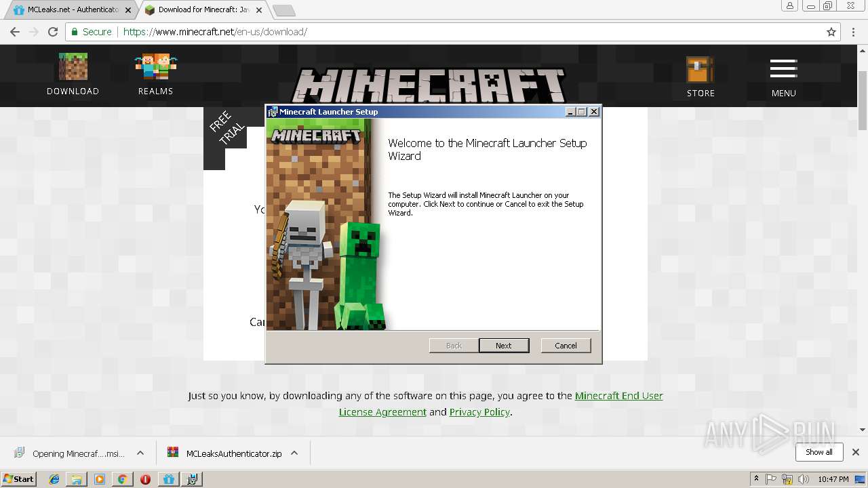Open the hamburger Menu icon
This screenshot has height=488, width=868.
tap(783, 77)
